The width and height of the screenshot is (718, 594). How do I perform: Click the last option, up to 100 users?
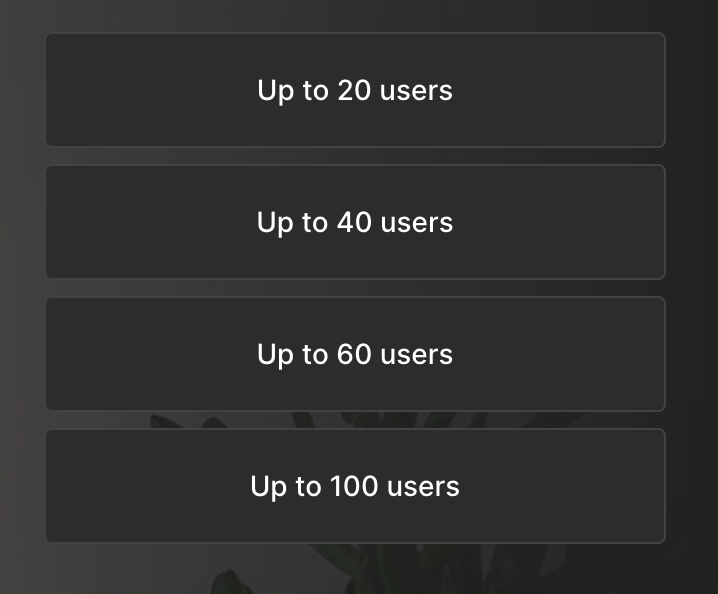355,486
